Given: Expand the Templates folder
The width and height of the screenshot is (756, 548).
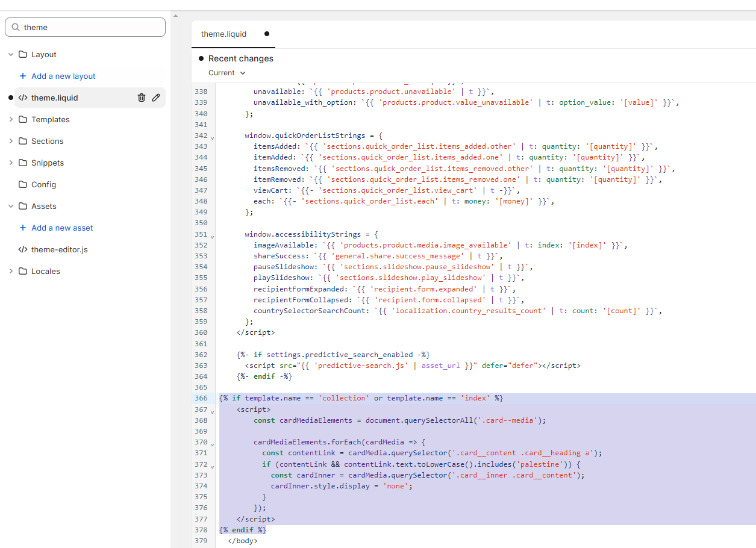Looking at the screenshot, I should click(11, 119).
